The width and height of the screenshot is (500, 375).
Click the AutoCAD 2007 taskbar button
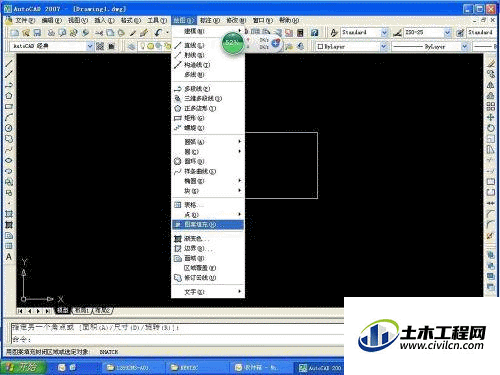pos(319,368)
